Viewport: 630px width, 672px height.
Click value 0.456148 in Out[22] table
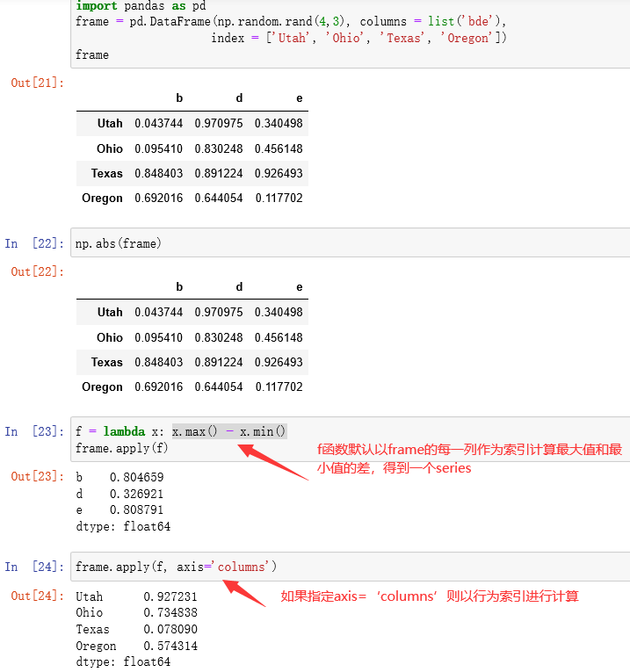click(279, 337)
